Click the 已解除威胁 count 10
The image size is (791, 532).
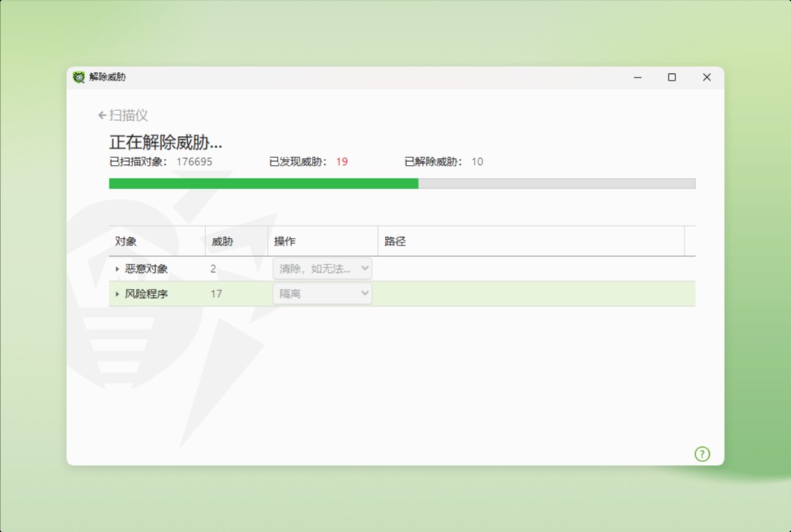477,162
